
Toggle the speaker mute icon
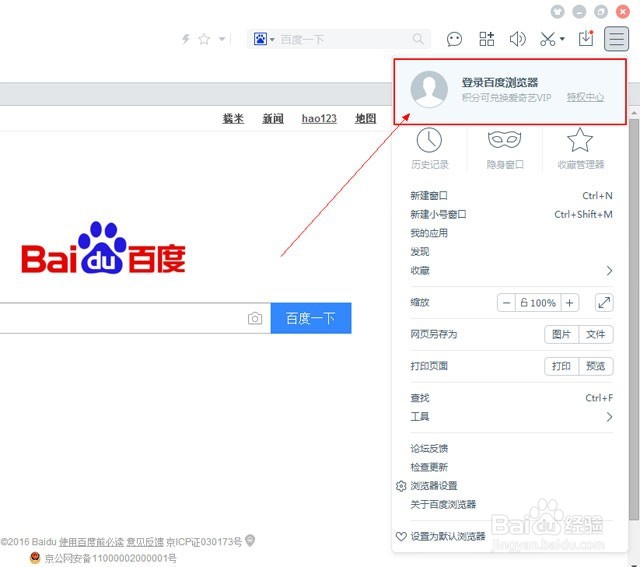coord(518,39)
